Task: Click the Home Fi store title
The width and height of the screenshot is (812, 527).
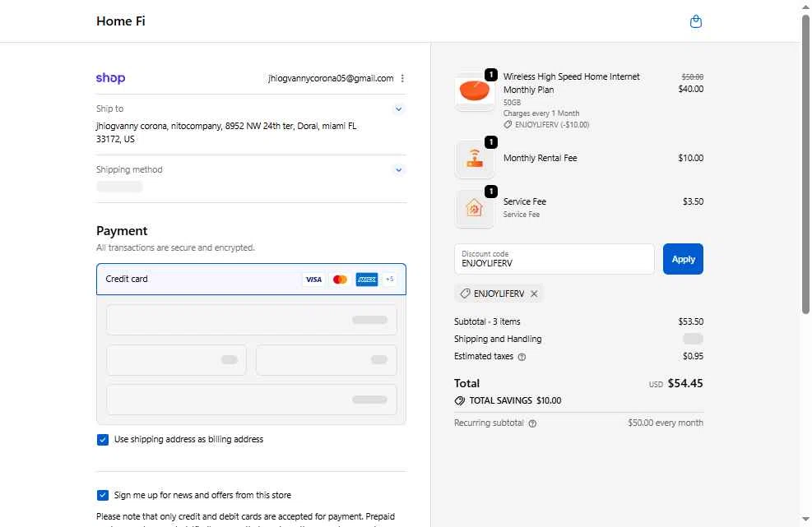Action: tap(121, 21)
